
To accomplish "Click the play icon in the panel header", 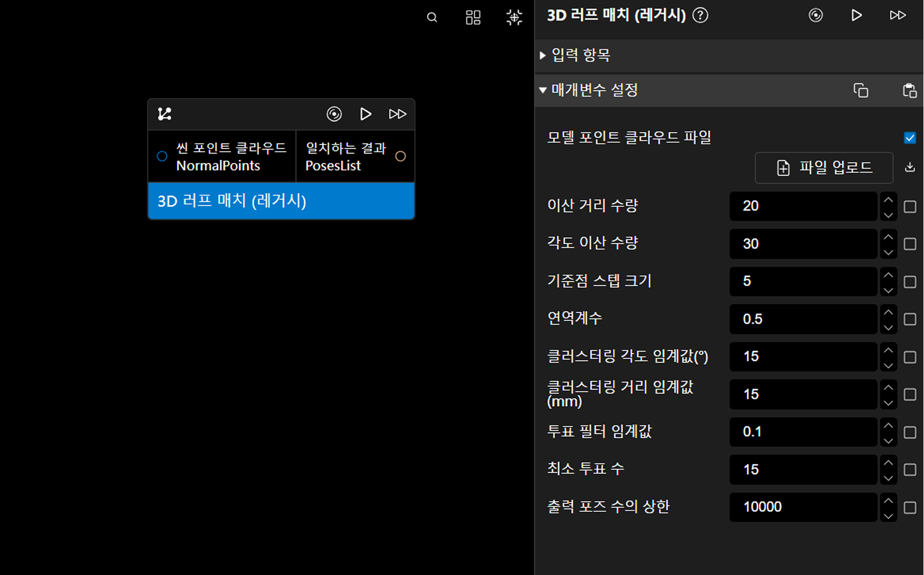I will 856,15.
